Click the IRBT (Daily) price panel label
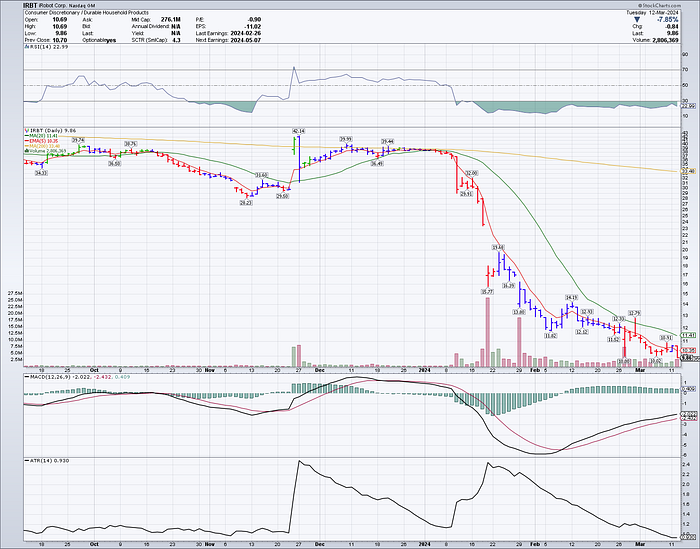 50,130
